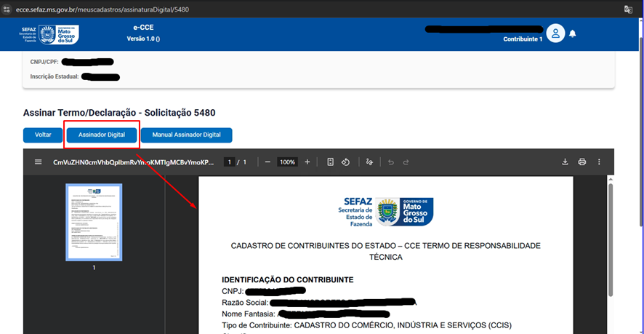This screenshot has height=334, width=644.
Task: Click the Assinador Digital button
Action: (101, 135)
